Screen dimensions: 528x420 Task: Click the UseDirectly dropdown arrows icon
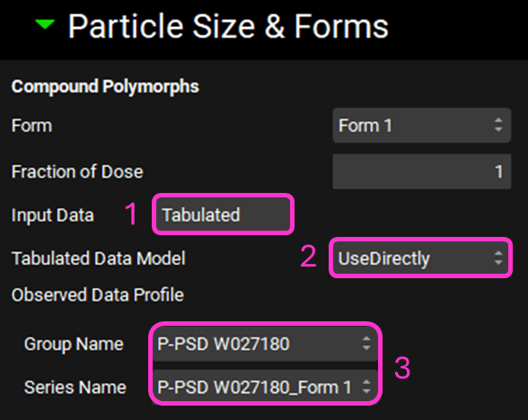498,258
